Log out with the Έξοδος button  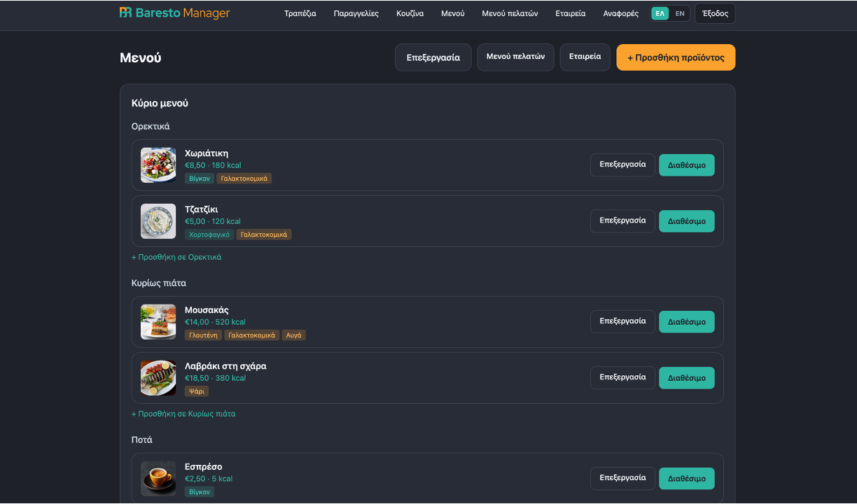715,13
